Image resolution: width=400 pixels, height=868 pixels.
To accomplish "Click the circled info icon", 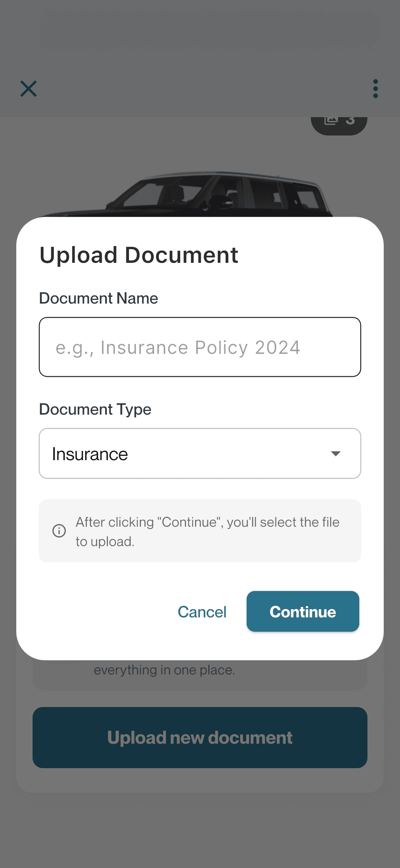I will (x=59, y=531).
